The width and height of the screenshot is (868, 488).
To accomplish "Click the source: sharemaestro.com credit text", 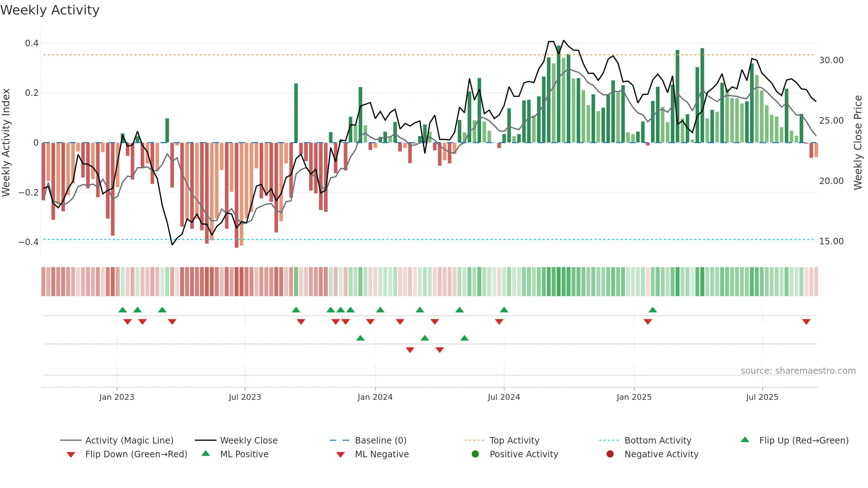I will pyautogui.click(x=798, y=371).
